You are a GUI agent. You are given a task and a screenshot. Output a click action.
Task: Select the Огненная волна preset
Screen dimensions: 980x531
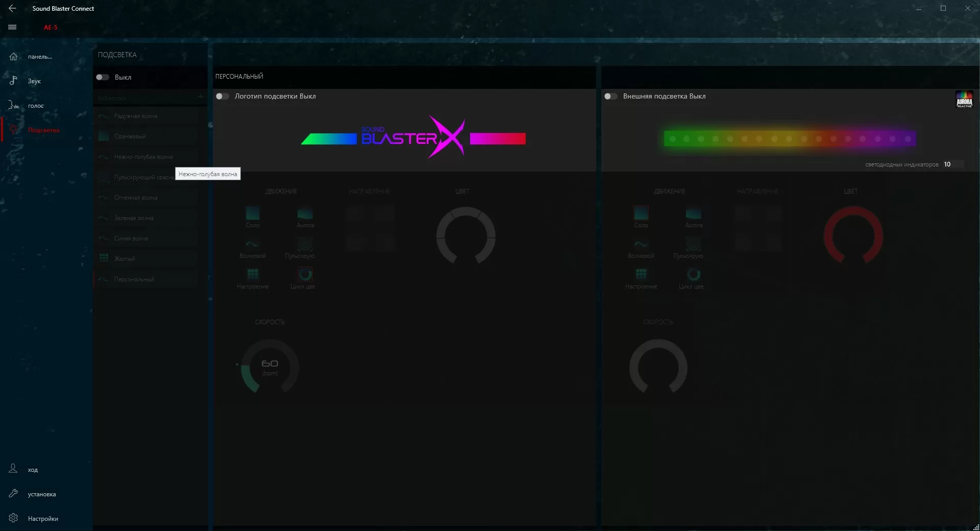click(x=147, y=198)
